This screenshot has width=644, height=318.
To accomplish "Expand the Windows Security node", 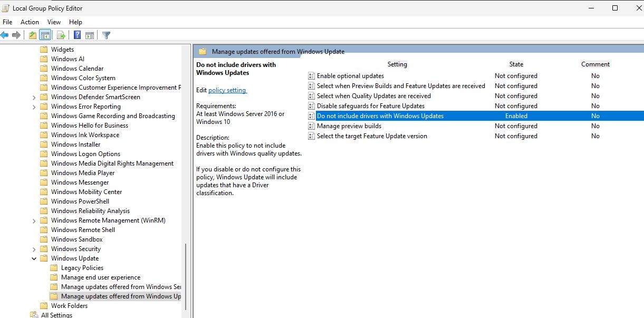I will pos(34,249).
